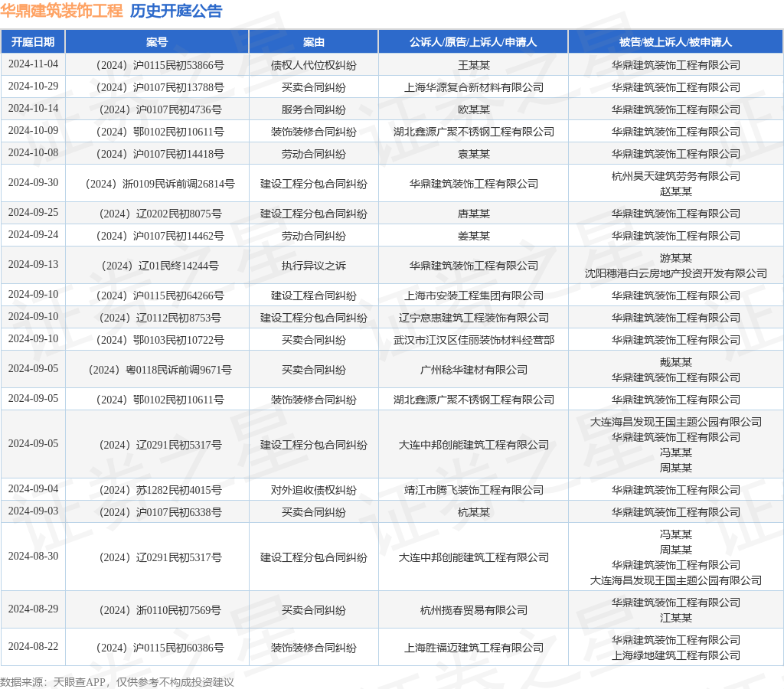This screenshot has width=784, height=689.
Task: Click defendant 戴某某
Action: click(x=675, y=363)
